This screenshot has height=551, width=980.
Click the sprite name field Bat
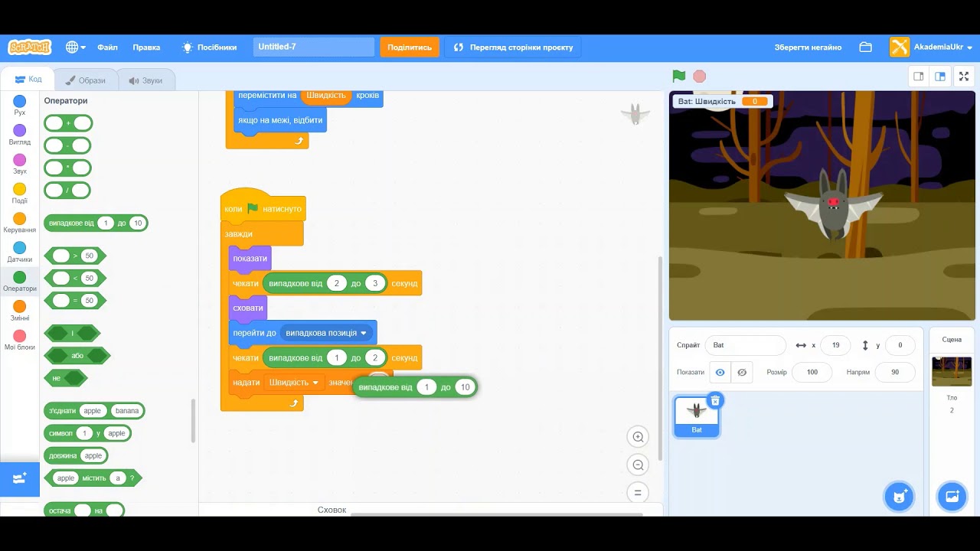point(746,345)
